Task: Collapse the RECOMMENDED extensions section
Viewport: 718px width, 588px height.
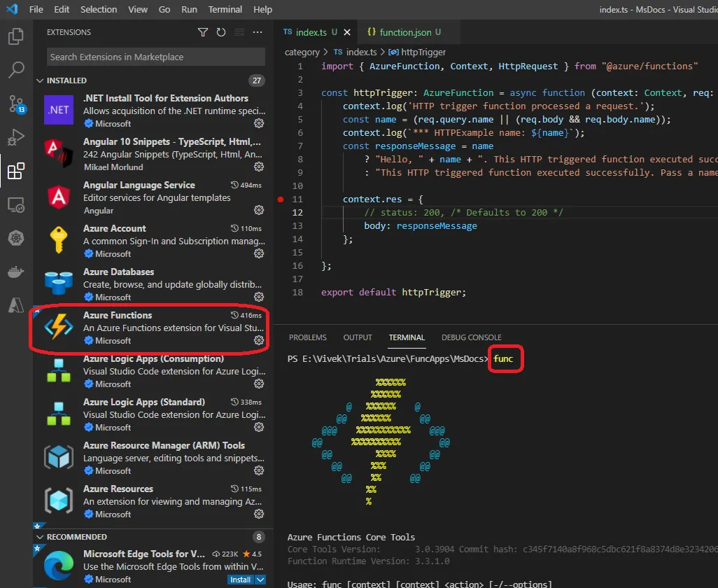Action: pyautogui.click(x=40, y=537)
